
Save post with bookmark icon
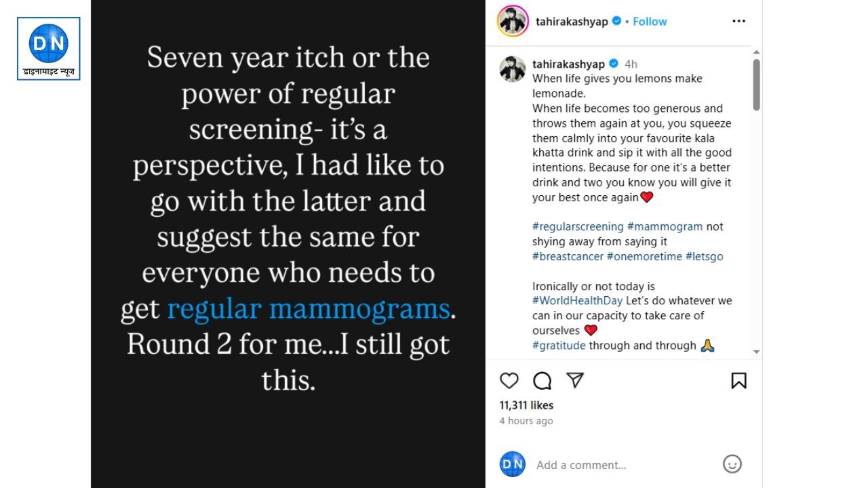(738, 381)
